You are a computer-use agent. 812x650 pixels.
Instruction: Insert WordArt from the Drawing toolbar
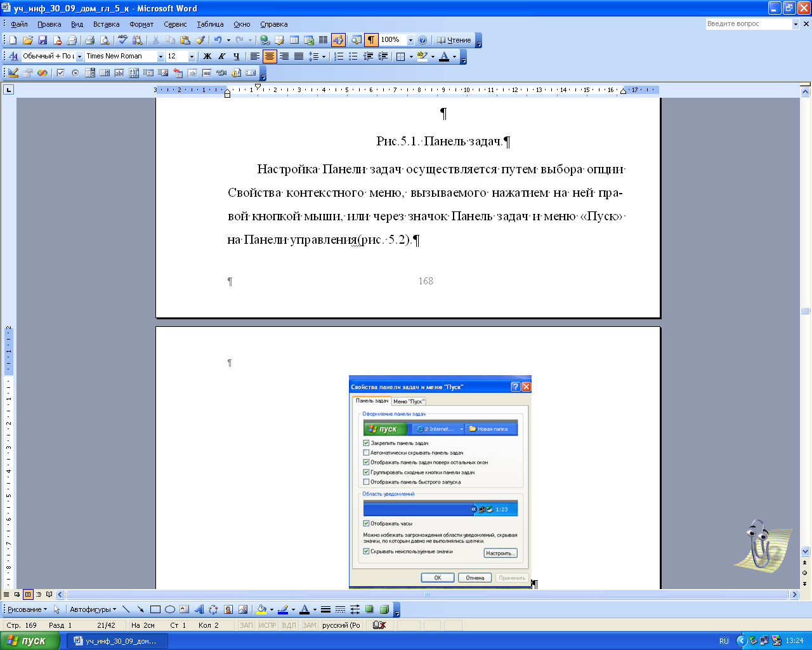pos(199,609)
